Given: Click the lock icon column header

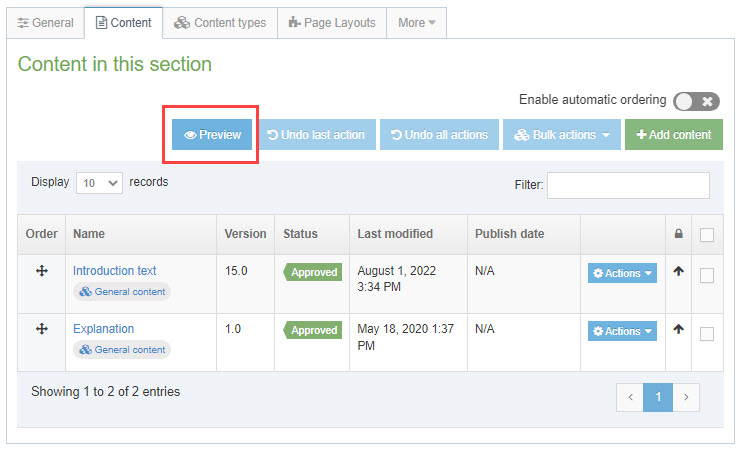Looking at the screenshot, I should 679,234.
